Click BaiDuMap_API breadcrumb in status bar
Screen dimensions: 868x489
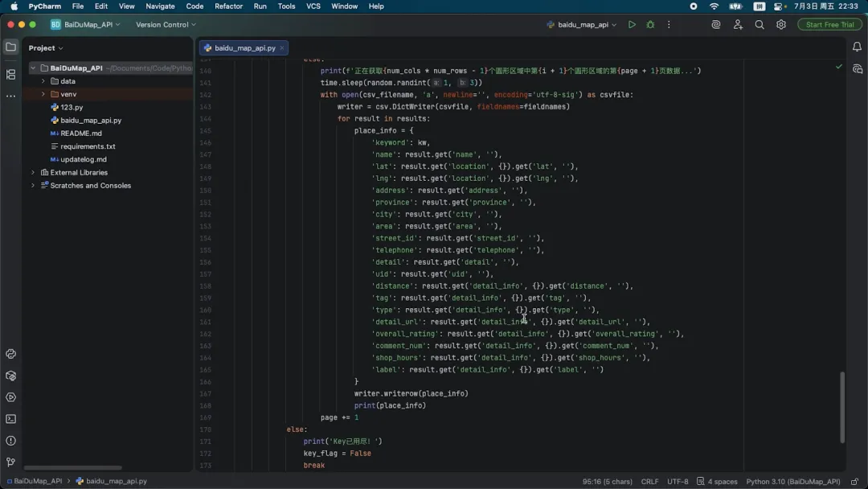[x=35, y=481]
